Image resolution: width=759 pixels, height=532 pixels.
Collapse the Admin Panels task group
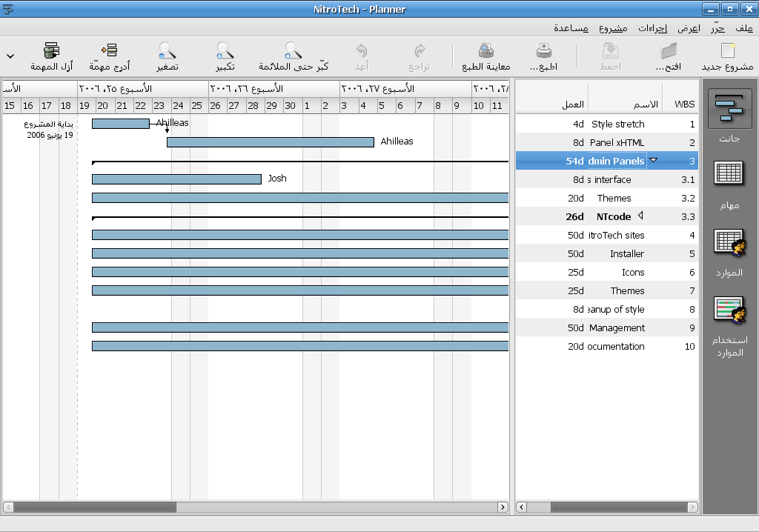tap(653, 160)
